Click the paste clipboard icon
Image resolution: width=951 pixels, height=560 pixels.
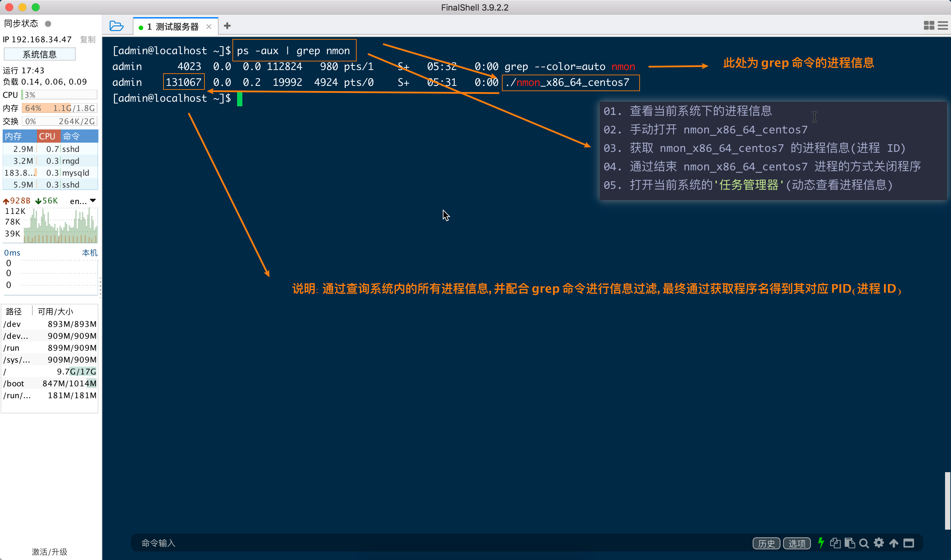pos(850,543)
